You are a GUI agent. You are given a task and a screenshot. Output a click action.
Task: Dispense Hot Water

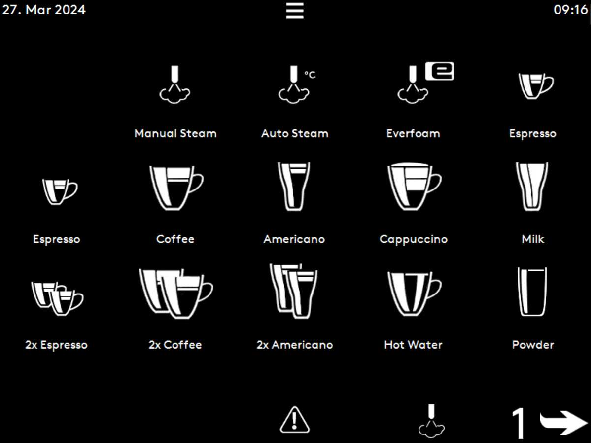point(414,293)
